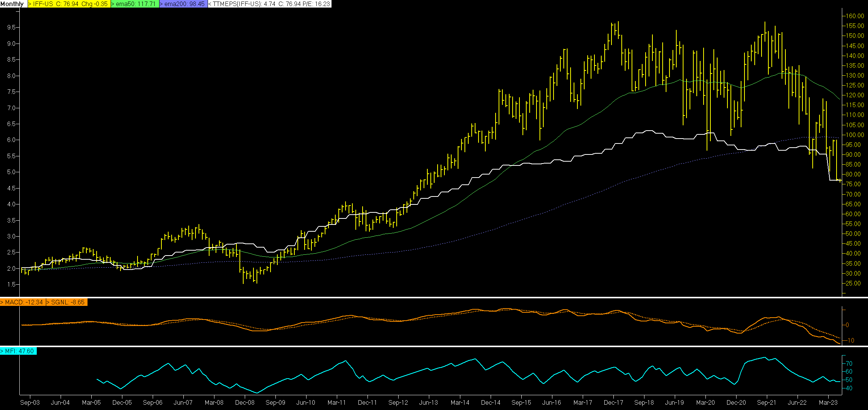
Task: Click the Mar-20 date axis label
Action: [705, 402]
